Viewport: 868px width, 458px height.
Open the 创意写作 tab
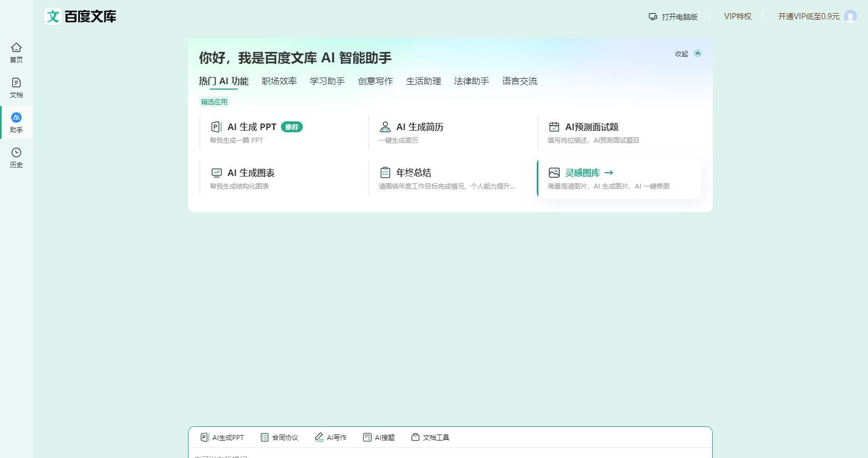[x=376, y=81]
